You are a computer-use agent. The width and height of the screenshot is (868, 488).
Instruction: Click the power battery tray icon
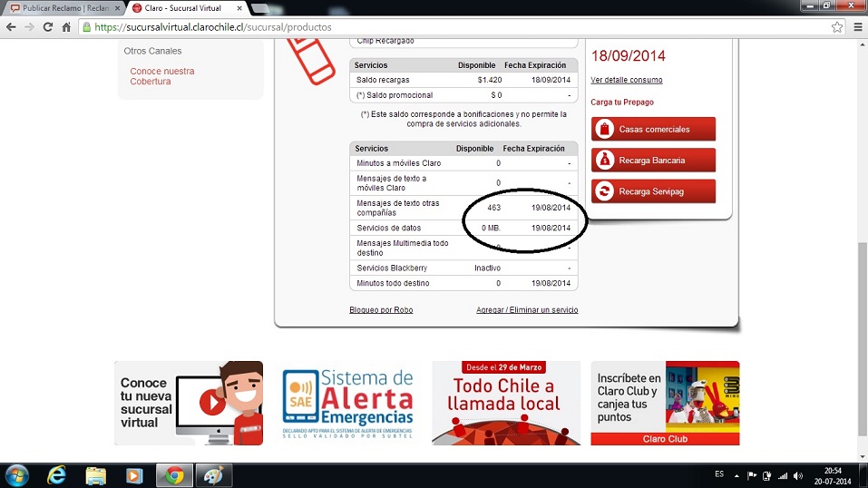[767, 476]
